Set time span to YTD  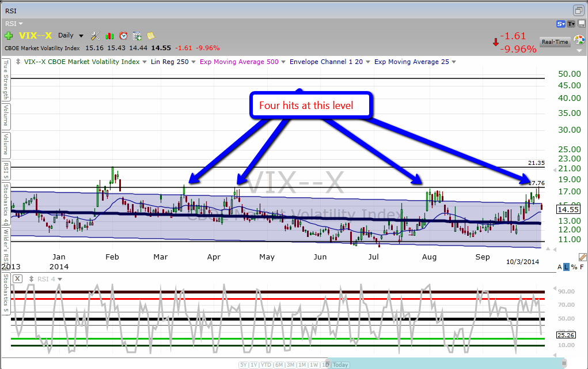(x=266, y=365)
